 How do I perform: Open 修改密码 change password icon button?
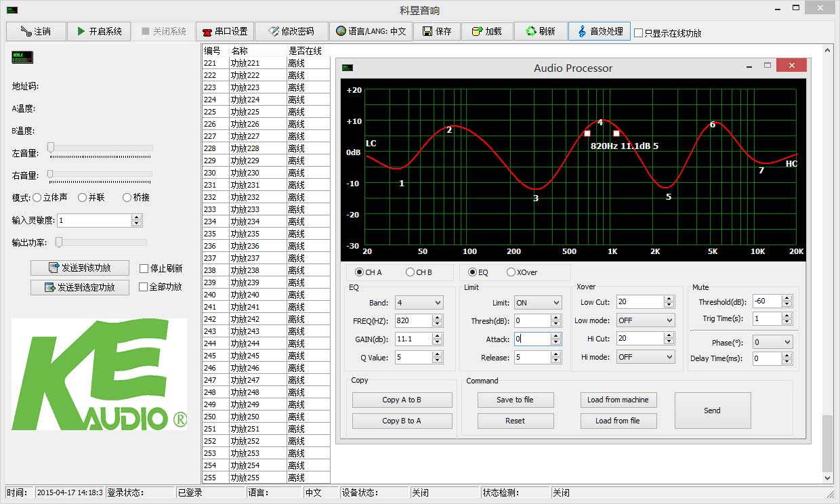click(x=291, y=31)
